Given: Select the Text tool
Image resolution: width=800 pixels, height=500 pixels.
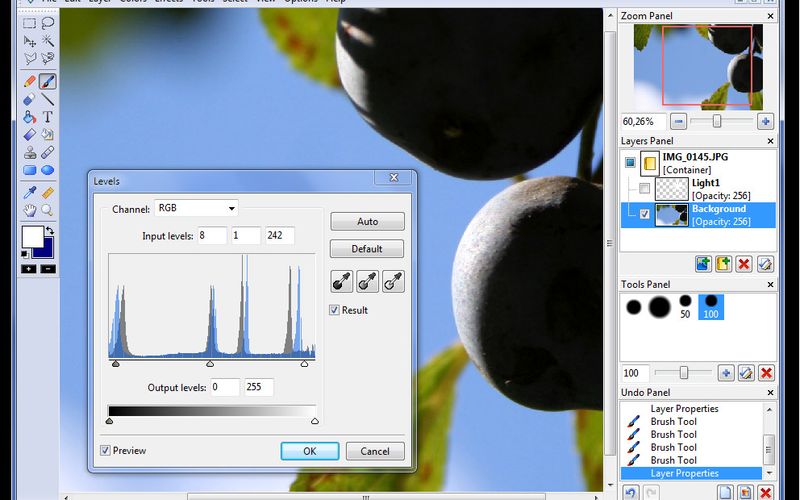Looking at the screenshot, I should tap(48, 117).
